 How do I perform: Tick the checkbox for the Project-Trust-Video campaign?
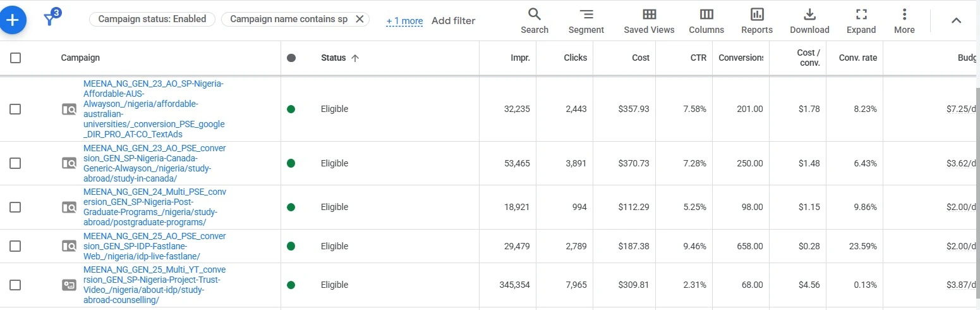pos(15,285)
